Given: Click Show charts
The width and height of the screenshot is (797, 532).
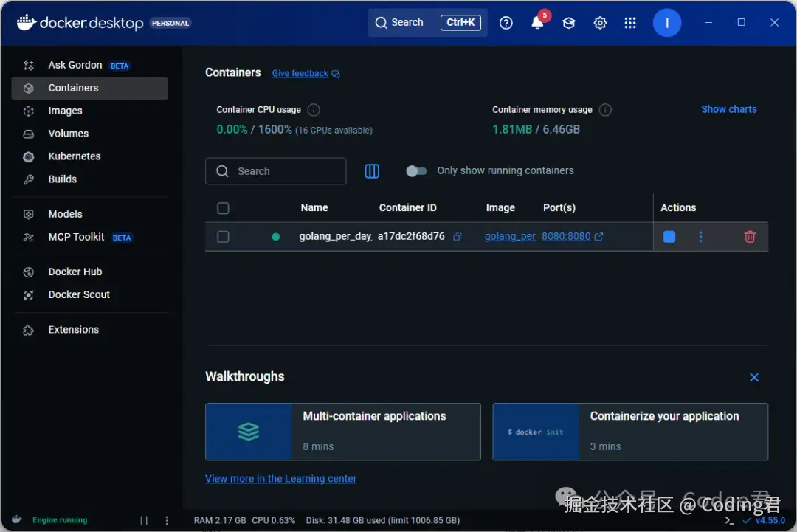Looking at the screenshot, I should pyautogui.click(x=729, y=109).
